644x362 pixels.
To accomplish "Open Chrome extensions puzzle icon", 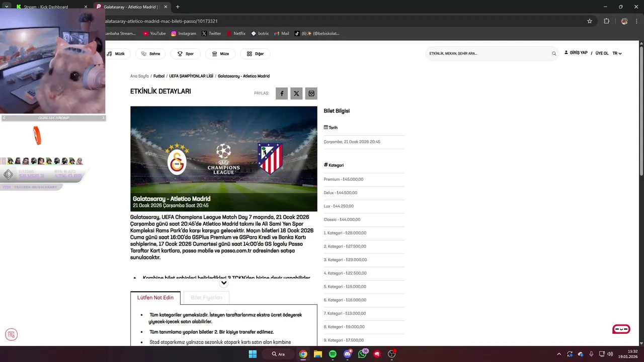I will click(x=606, y=21).
